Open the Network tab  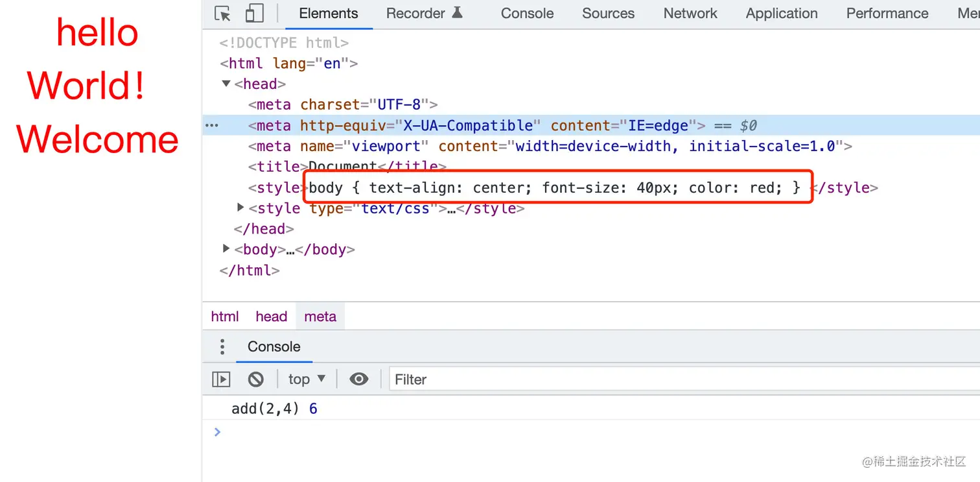[x=690, y=14]
